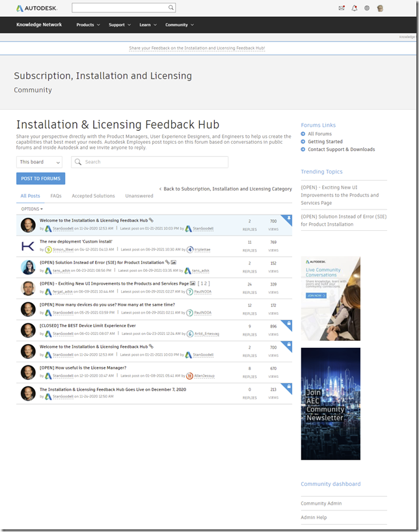Click the tans_adsk author avatar photo

[28, 267]
